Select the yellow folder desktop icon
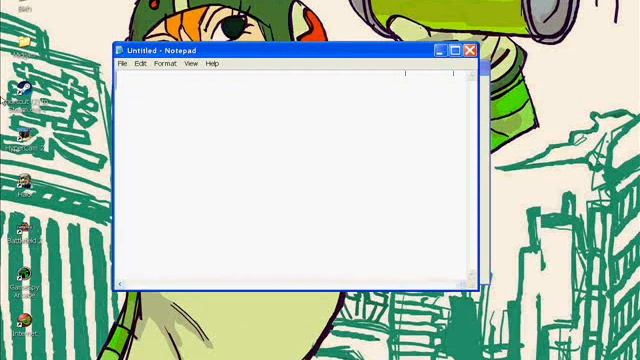This screenshot has width=640, height=360. (24, 42)
